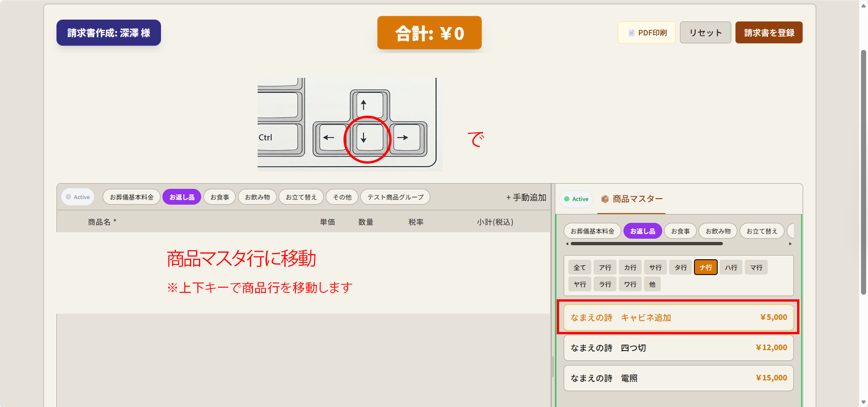Select お葬儀基本料金 in the product master
The width and height of the screenshot is (868, 407).
[x=592, y=231]
